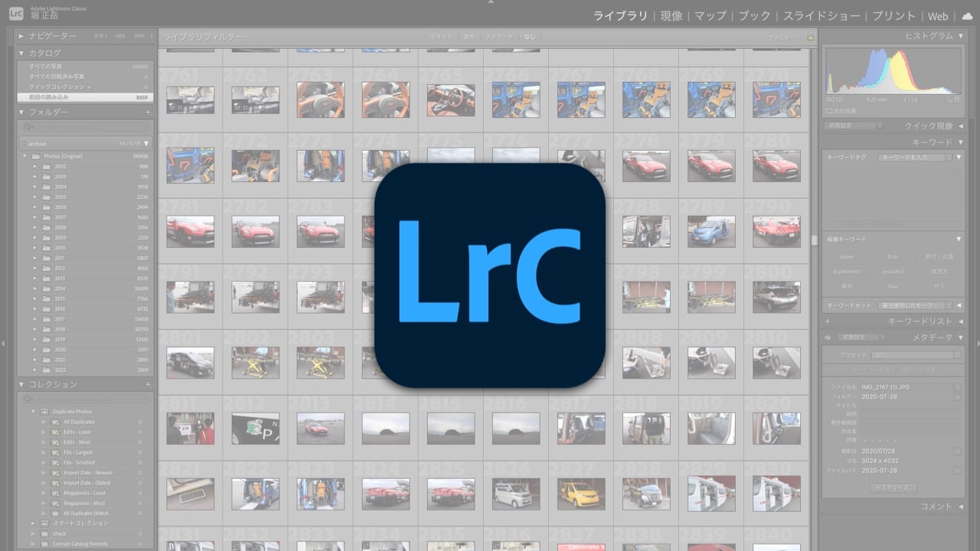The width and height of the screenshot is (980, 551).
Task: Collapse the コレクション panel
Action: pyautogui.click(x=21, y=384)
